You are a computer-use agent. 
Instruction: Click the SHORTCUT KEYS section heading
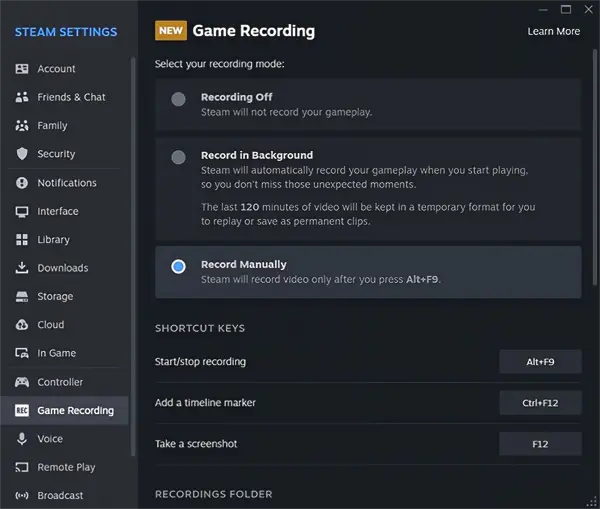tap(200, 328)
